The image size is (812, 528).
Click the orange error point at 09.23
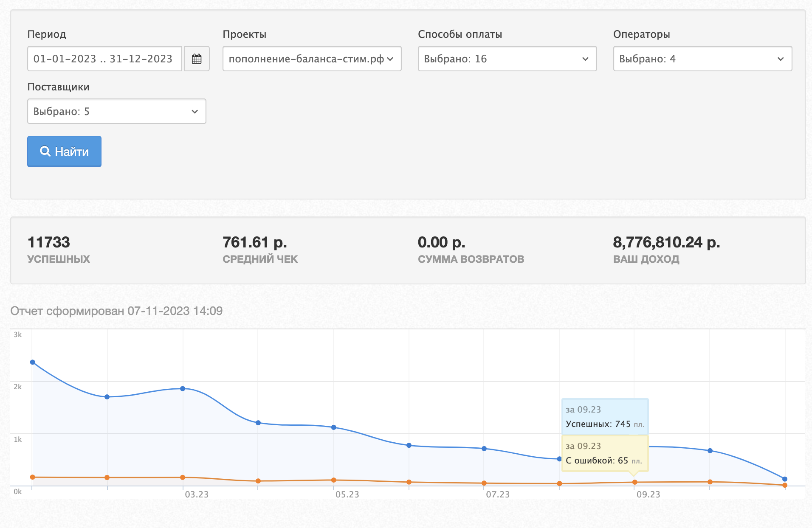635,482
